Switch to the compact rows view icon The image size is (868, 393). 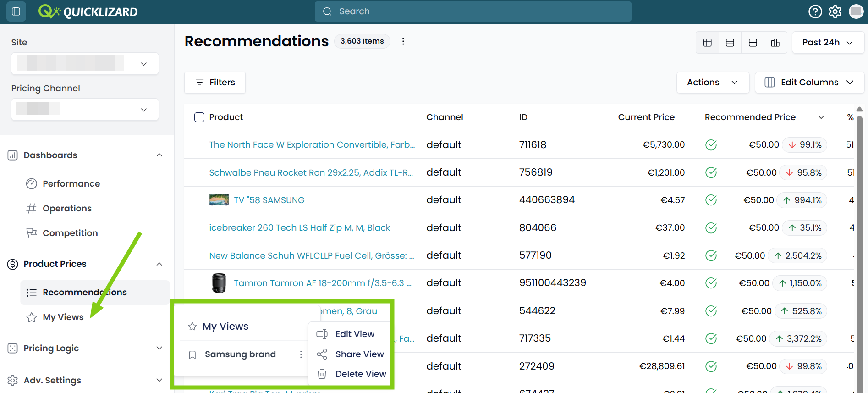tap(730, 43)
